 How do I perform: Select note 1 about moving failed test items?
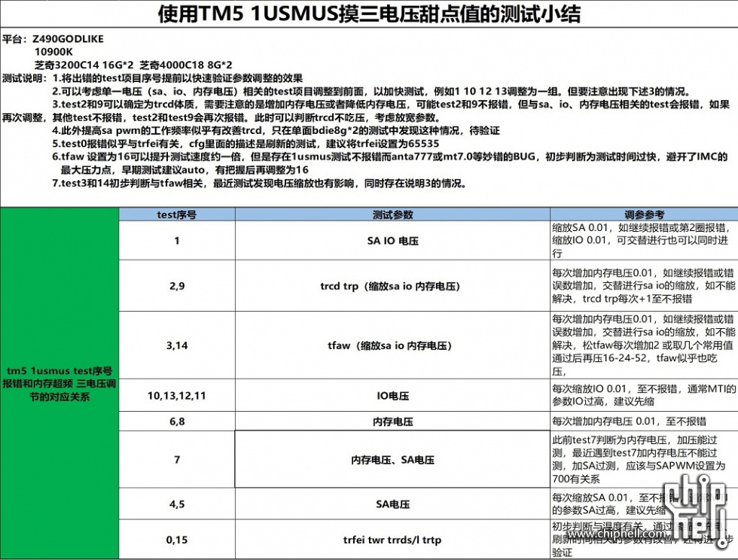[178, 78]
